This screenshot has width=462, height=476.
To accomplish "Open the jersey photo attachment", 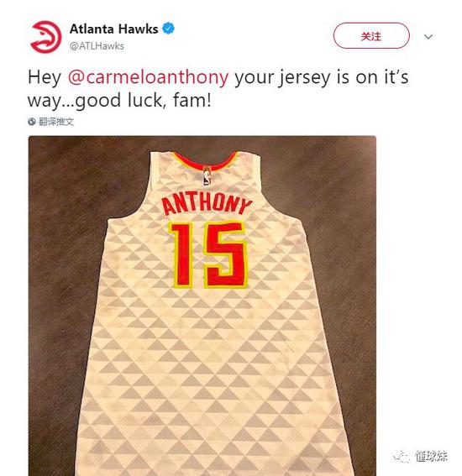I will point(202,306).
